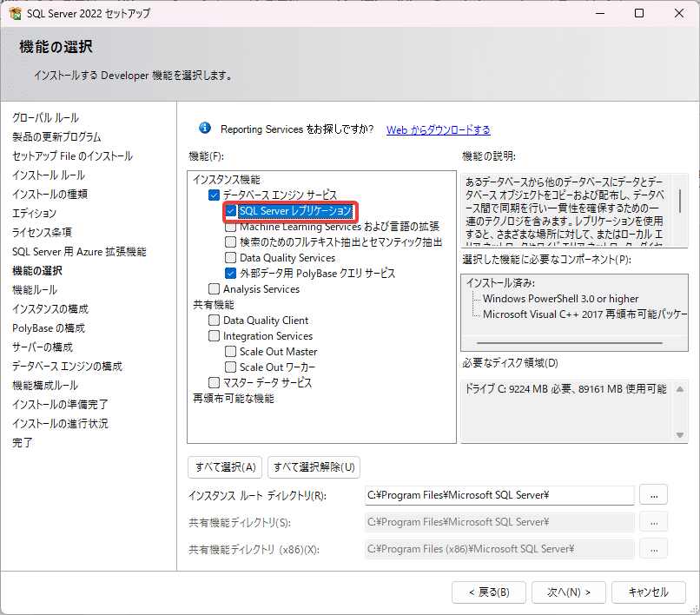Image resolution: width=700 pixels, height=615 pixels.
Task: Click すべて選択 to select all features
Action: coord(224,466)
